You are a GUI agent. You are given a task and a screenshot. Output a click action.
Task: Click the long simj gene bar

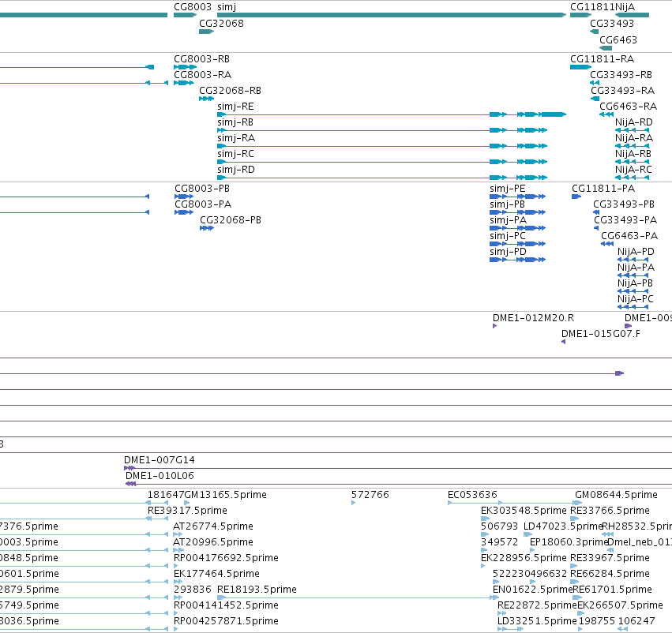click(392, 15)
